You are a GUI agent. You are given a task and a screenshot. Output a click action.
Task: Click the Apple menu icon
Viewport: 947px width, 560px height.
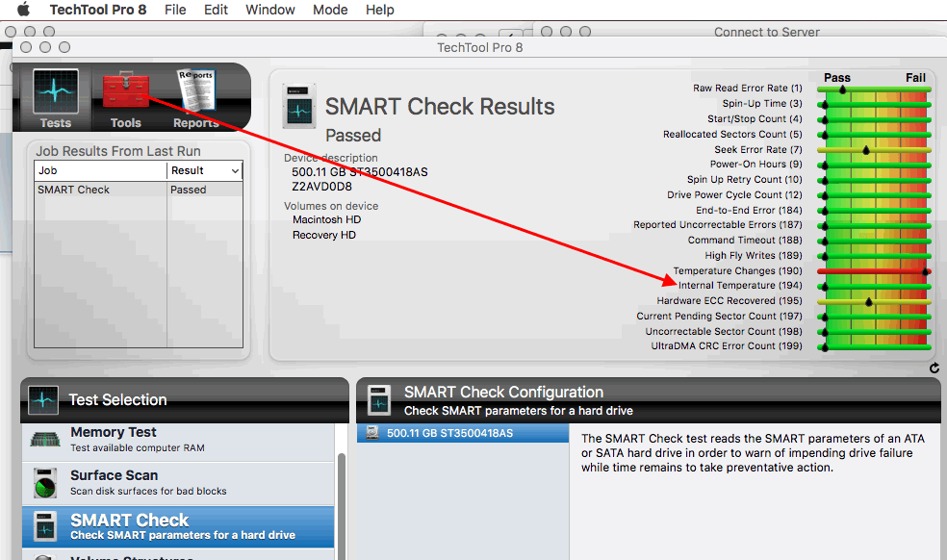(23, 9)
